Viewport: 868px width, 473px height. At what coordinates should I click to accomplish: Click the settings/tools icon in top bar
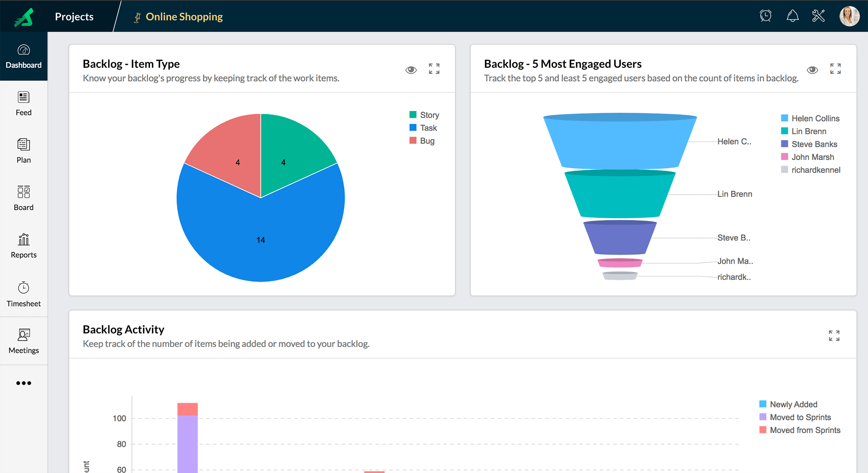coord(818,16)
